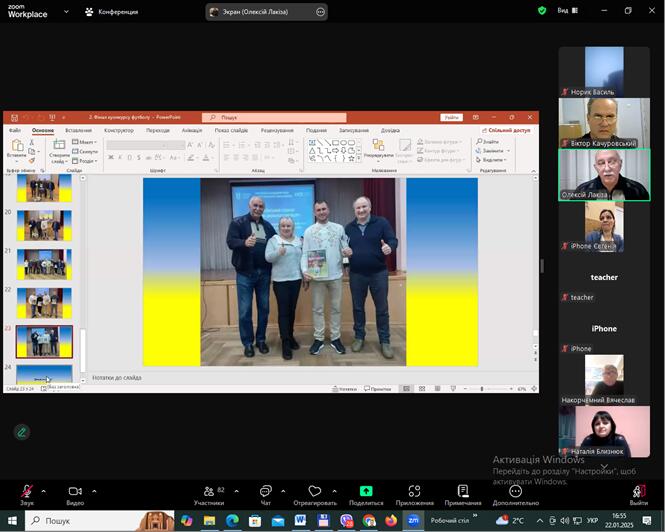Image resolution: width=665 pixels, height=532 pixels.
Task: Switch to the Вставлення ribbon tab
Action: (78, 130)
